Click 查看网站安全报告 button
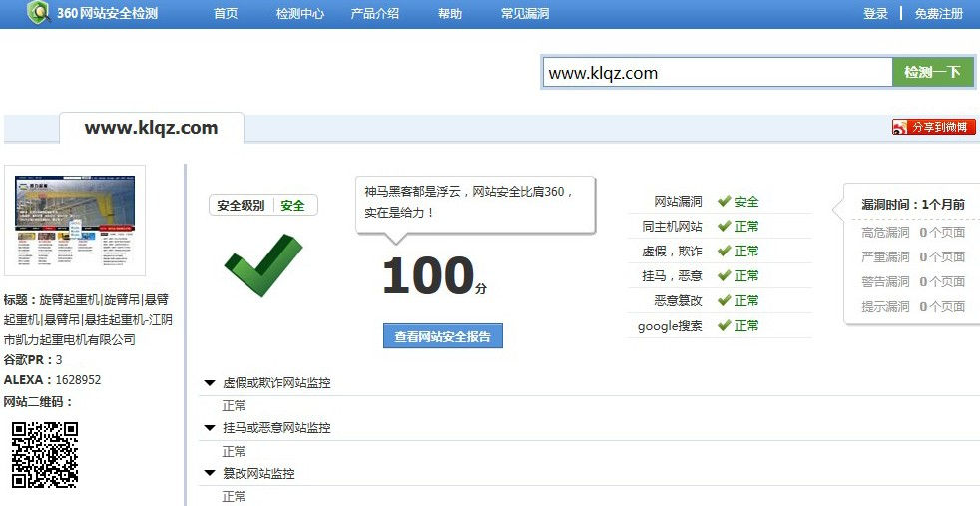The height and width of the screenshot is (506, 980). [442, 336]
